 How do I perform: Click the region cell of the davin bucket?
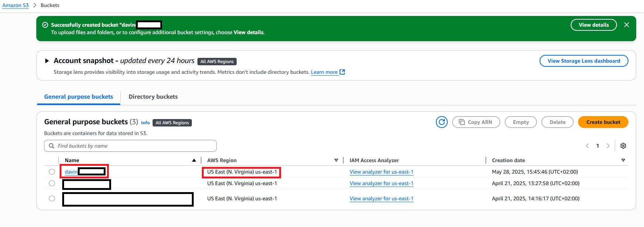[242, 172]
